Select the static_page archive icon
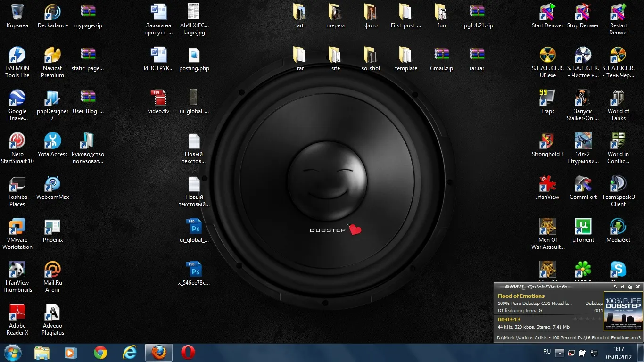 (x=88, y=59)
